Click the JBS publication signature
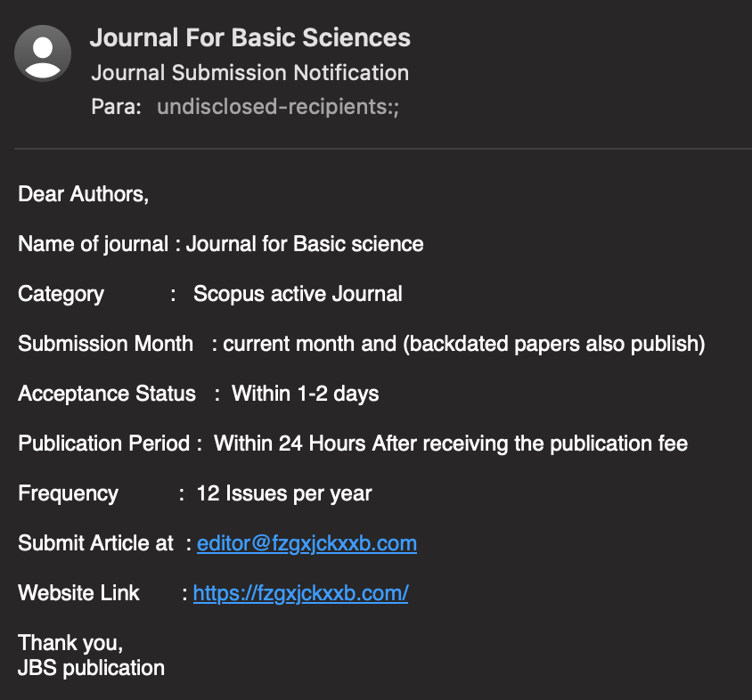Viewport: 752px width, 700px height. pyautogui.click(x=91, y=668)
